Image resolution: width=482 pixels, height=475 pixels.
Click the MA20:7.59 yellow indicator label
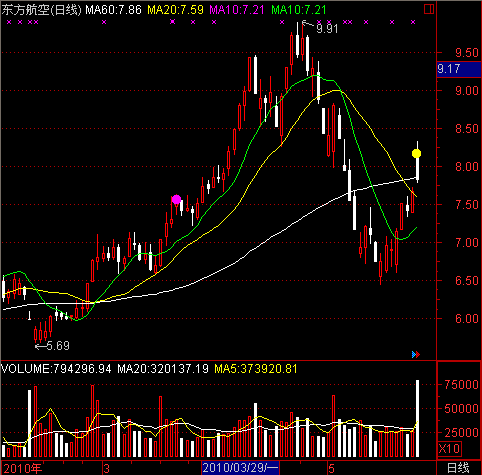[x=175, y=10]
